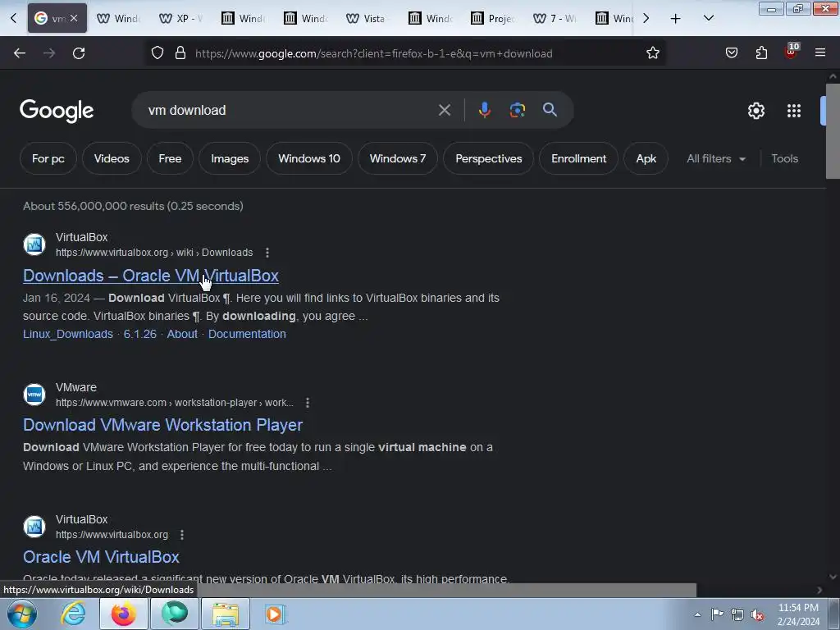Select Perspectives filter chip
840x630 pixels.
[489, 158]
